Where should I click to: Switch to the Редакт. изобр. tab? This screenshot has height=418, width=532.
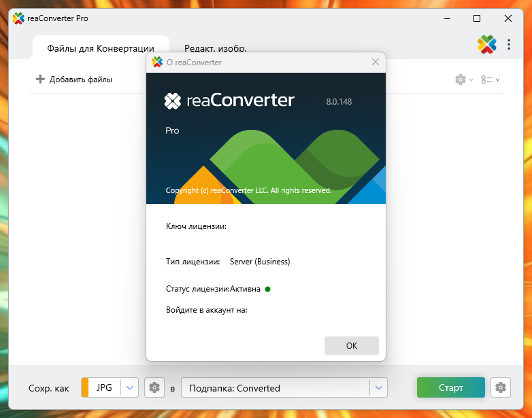215,48
